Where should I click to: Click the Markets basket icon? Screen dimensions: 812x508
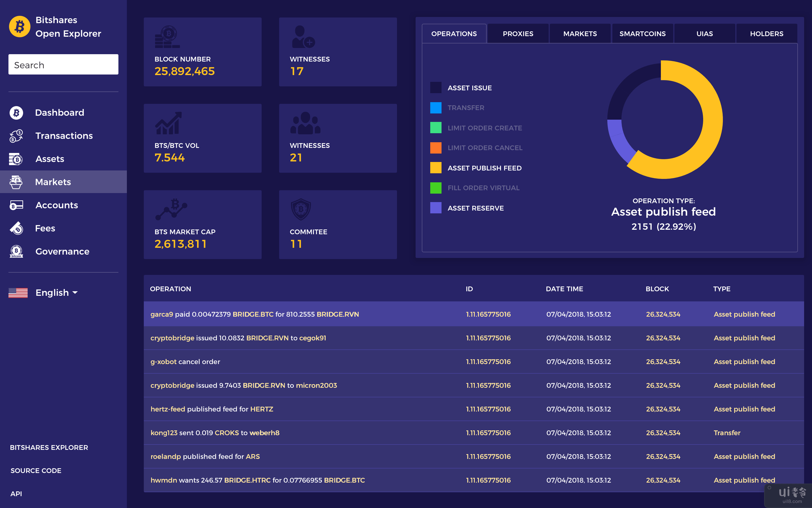[16, 182]
